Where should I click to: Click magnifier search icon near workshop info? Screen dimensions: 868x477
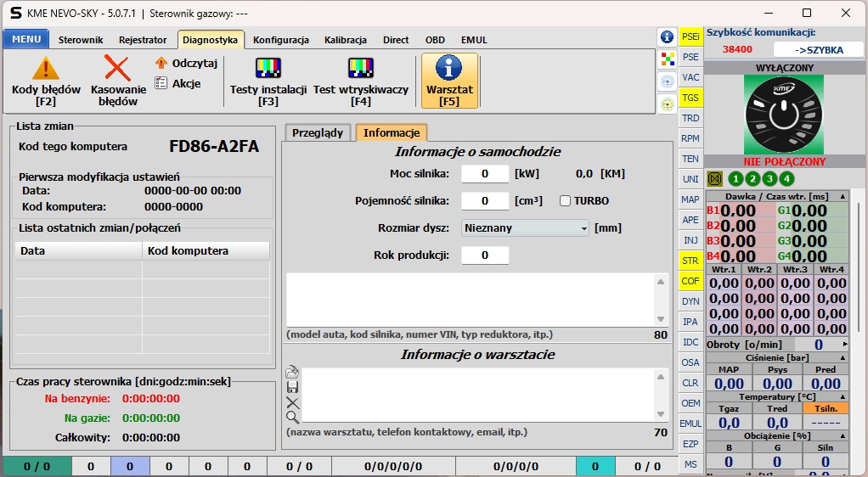[x=293, y=417]
